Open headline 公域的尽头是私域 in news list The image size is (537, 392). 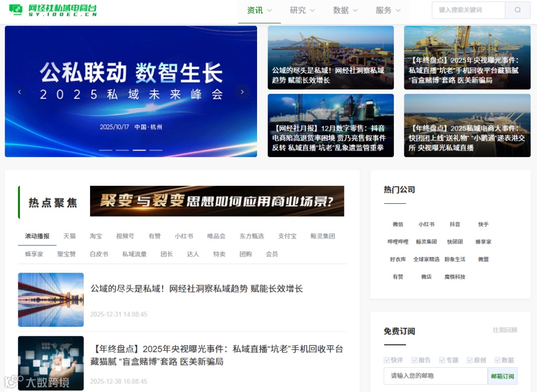[196, 289]
